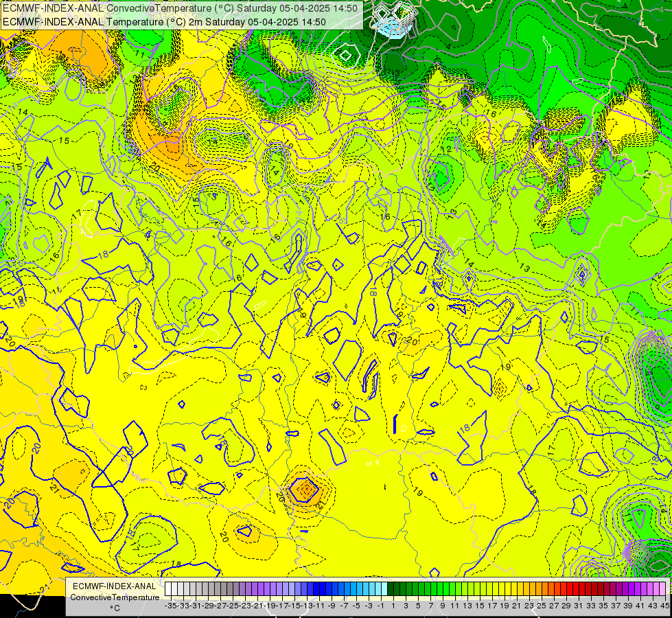This screenshot has width=672, height=618.
Task: Click the '25' legend scale value
Action: [542, 606]
